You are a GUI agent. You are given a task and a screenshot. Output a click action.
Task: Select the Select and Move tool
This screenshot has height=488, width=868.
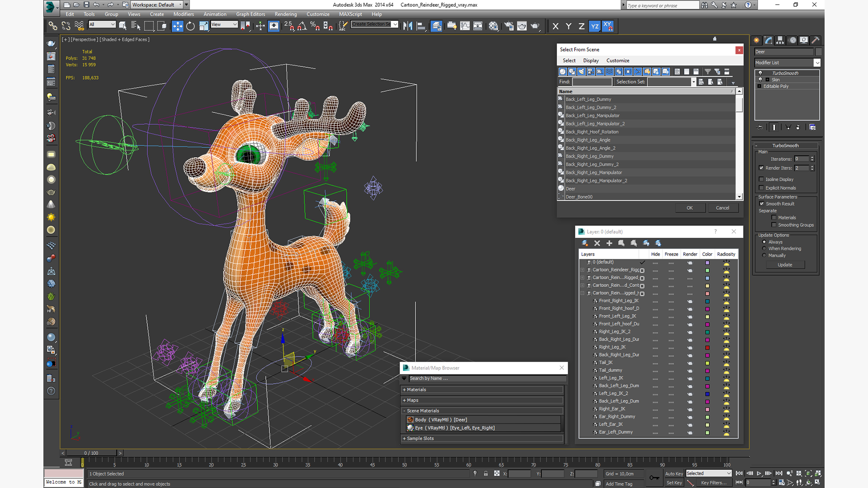[178, 26]
